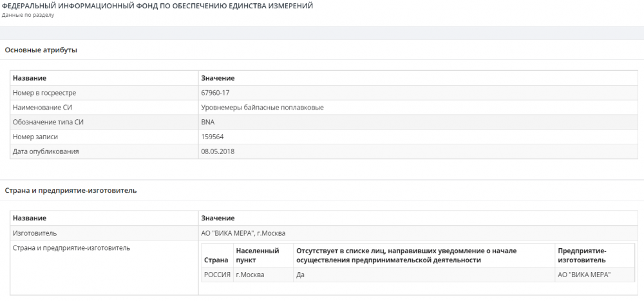
Task: Click the record number value 159564
Action: 213,137
